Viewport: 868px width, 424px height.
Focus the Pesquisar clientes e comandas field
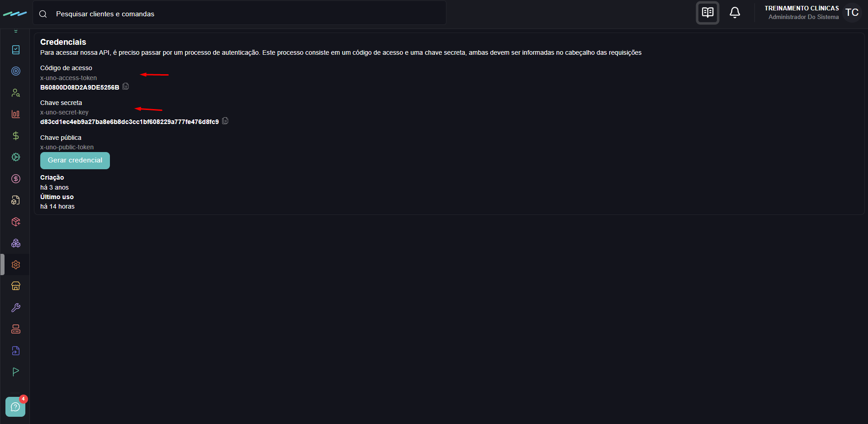(240, 14)
